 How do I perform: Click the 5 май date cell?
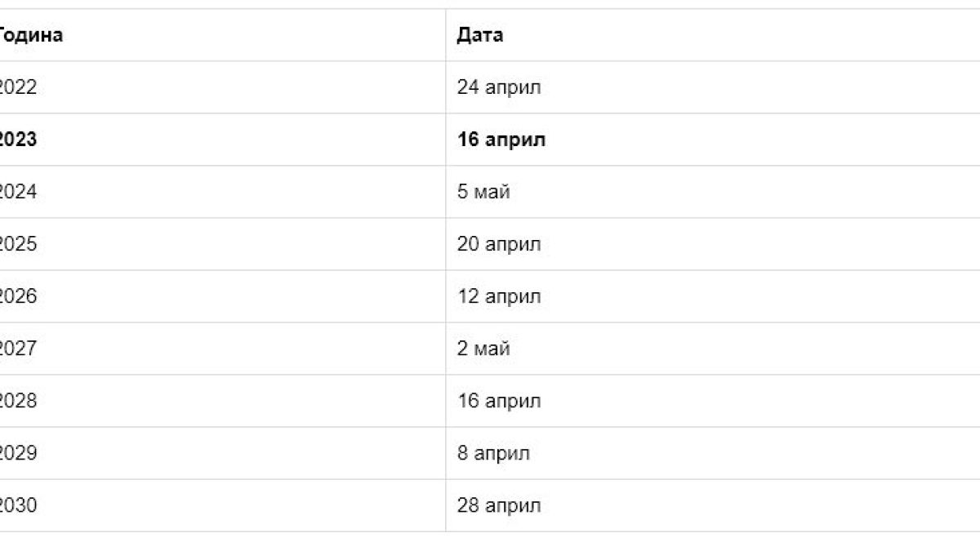pos(483,192)
